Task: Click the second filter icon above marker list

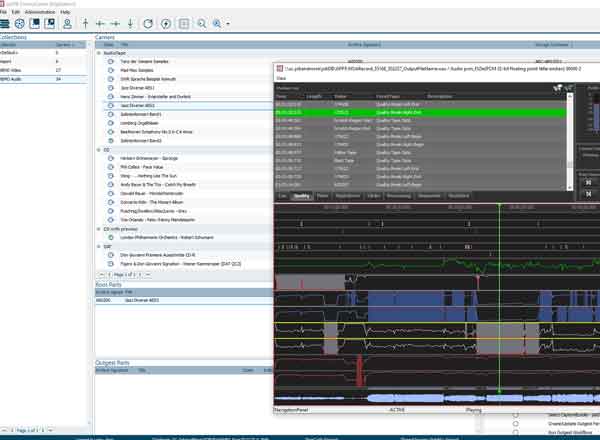Action: (x=568, y=88)
